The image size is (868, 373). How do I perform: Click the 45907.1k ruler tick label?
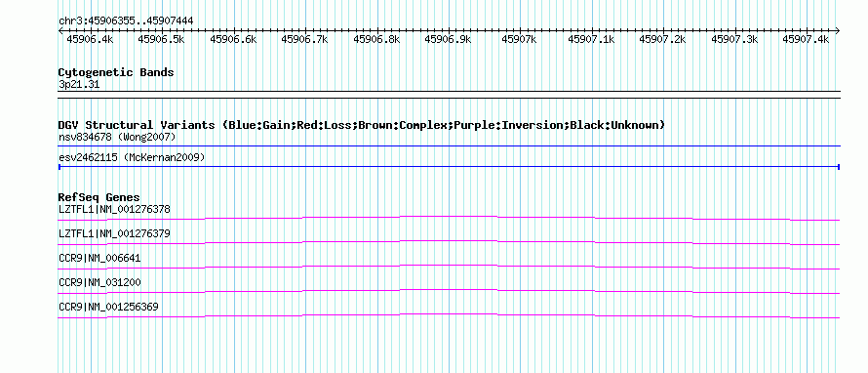(x=591, y=39)
